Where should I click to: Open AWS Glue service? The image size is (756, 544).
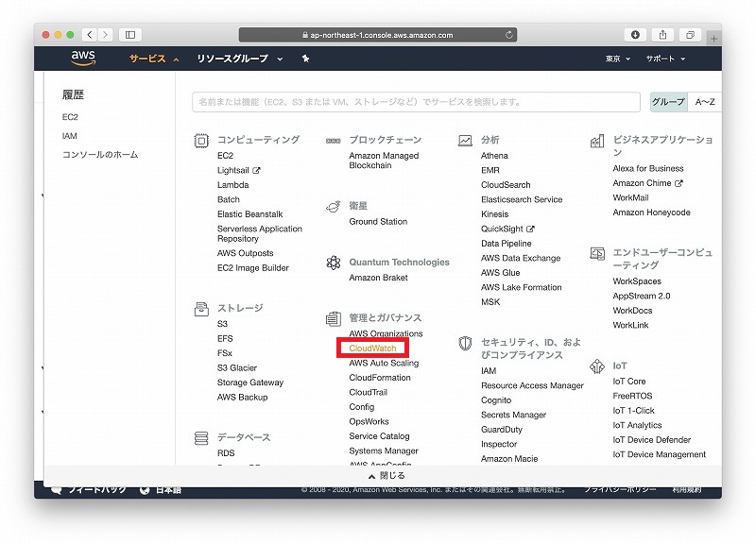click(501, 273)
